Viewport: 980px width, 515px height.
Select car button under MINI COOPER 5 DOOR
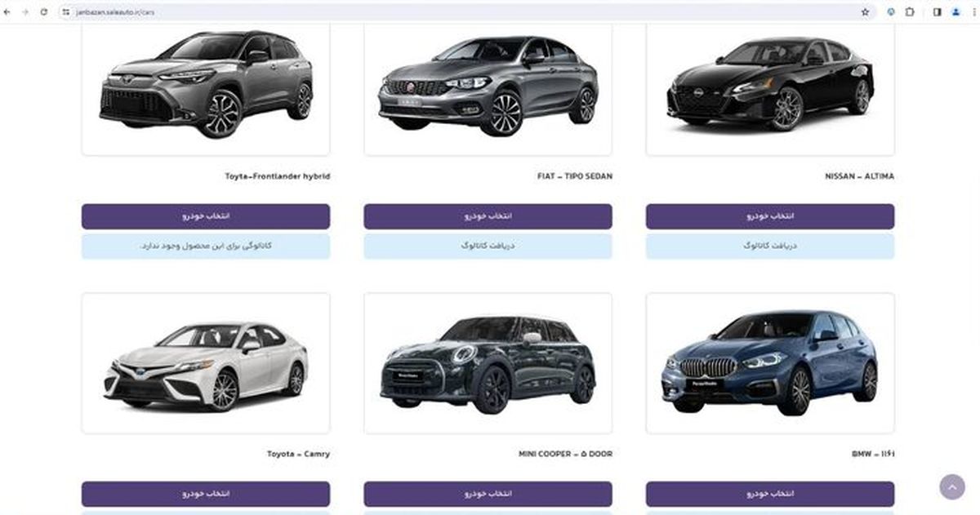(x=488, y=494)
